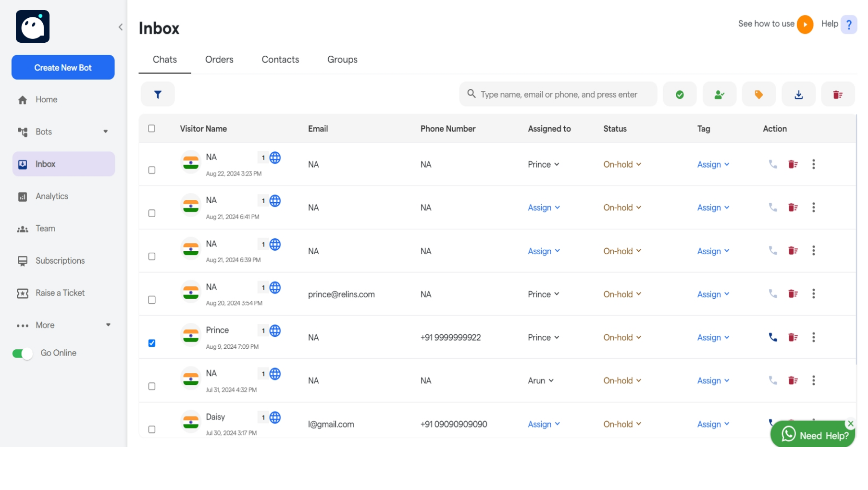Click the Create New Bot button
The width and height of the screenshot is (868, 490).
63,67
